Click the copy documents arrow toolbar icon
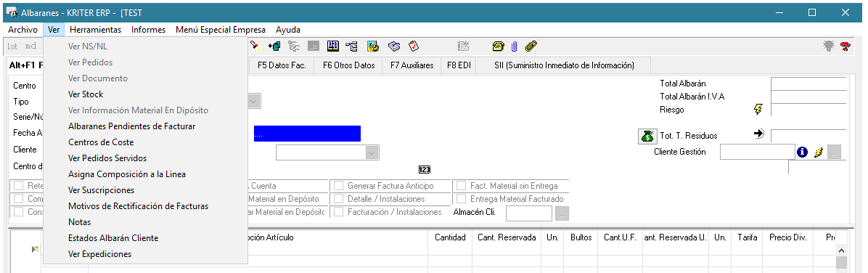Viewport: 868px width, 273px height. [274, 46]
